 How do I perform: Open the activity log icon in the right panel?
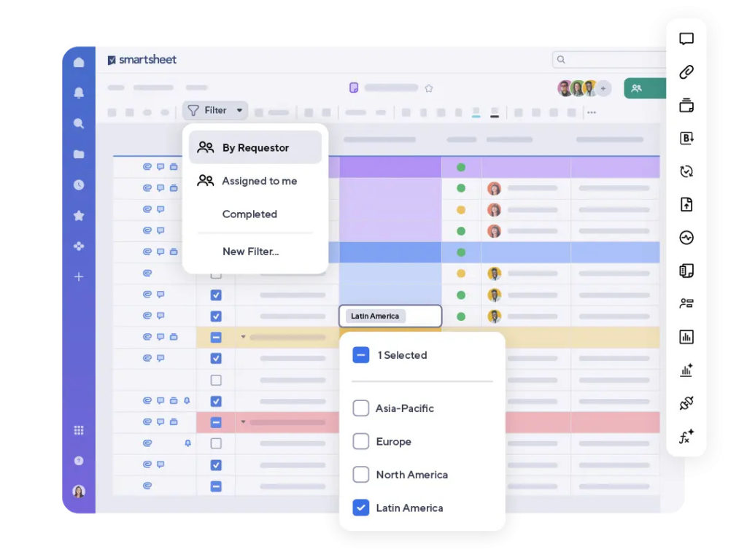click(x=686, y=237)
